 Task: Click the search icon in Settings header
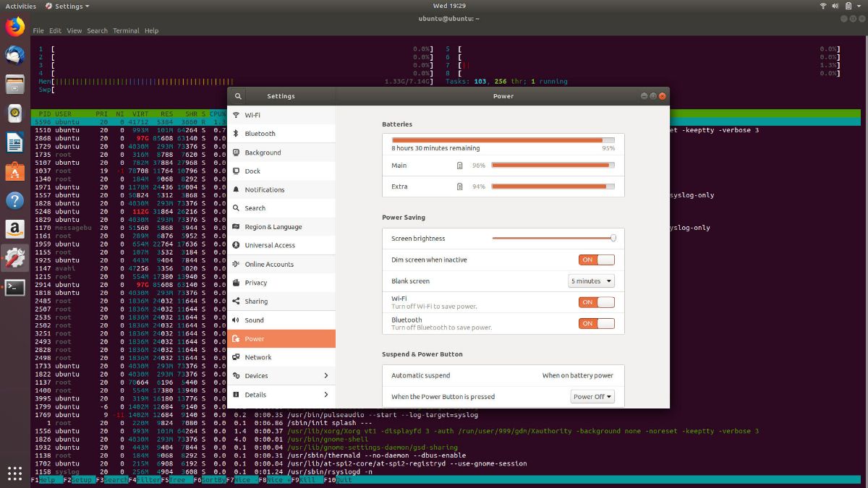coord(238,96)
